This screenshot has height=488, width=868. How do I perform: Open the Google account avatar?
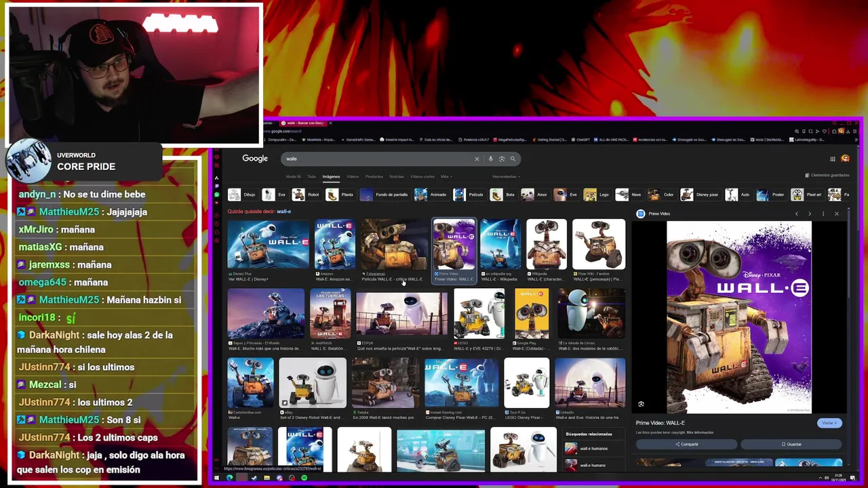click(x=845, y=159)
